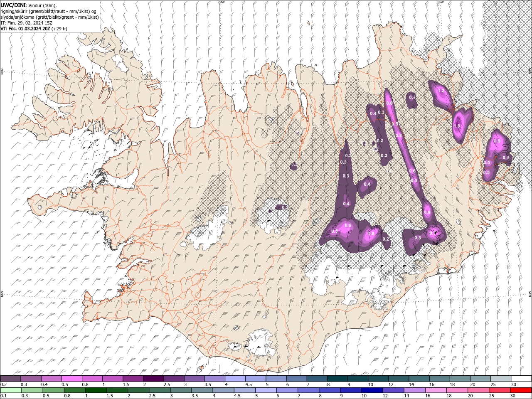Pick the orchid 0.4 swatch in top legend row
The image size is (532, 399).
pos(51,379)
